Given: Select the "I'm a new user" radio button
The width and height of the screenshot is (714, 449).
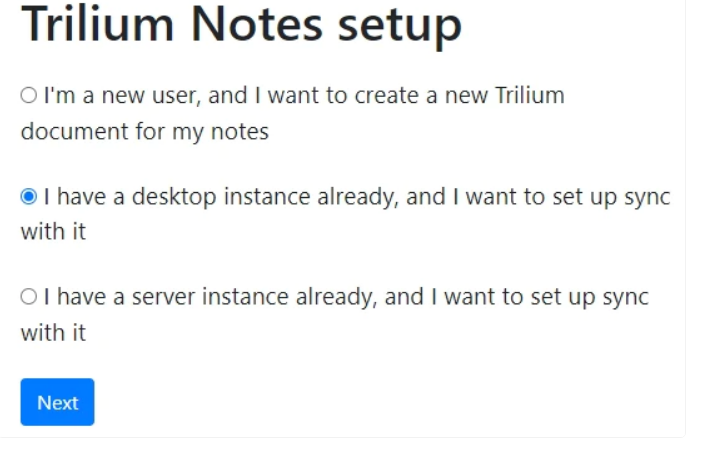Looking at the screenshot, I should coord(28,96).
